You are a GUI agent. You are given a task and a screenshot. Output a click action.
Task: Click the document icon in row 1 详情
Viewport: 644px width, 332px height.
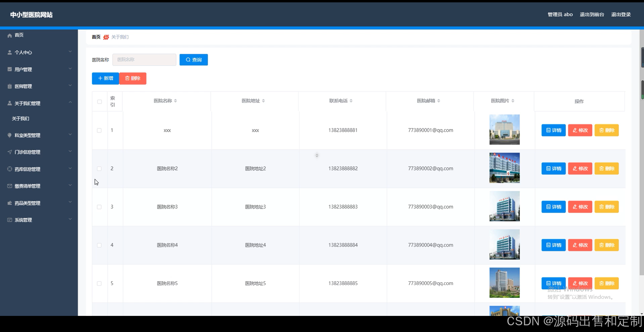pyautogui.click(x=548, y=130)
